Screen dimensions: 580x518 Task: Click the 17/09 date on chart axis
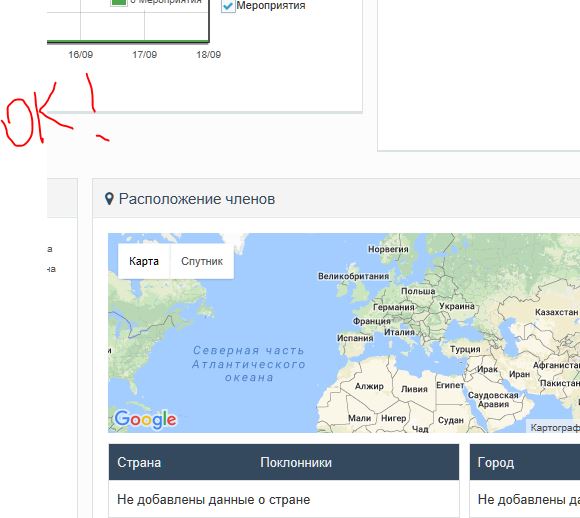point(145,55)
